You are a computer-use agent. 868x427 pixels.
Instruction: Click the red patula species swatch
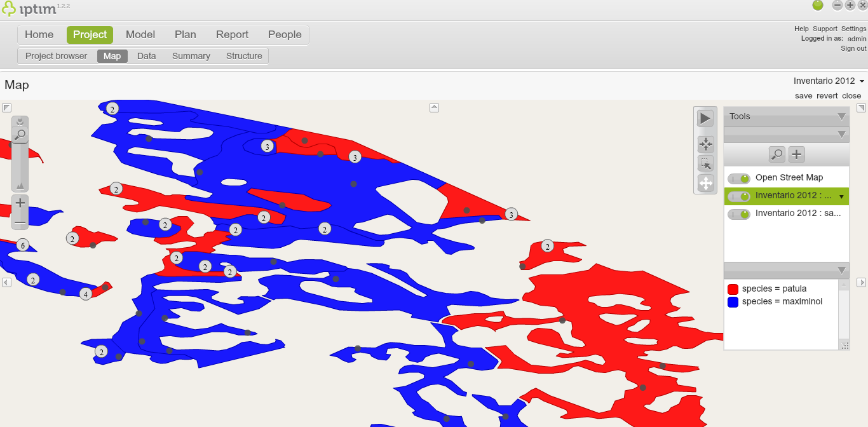733,289
